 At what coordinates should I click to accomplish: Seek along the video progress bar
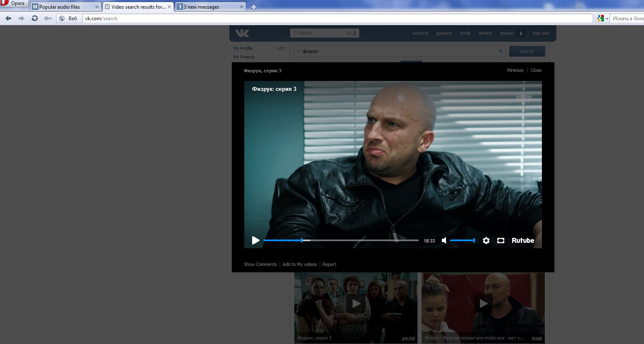(x=341, y=240)
